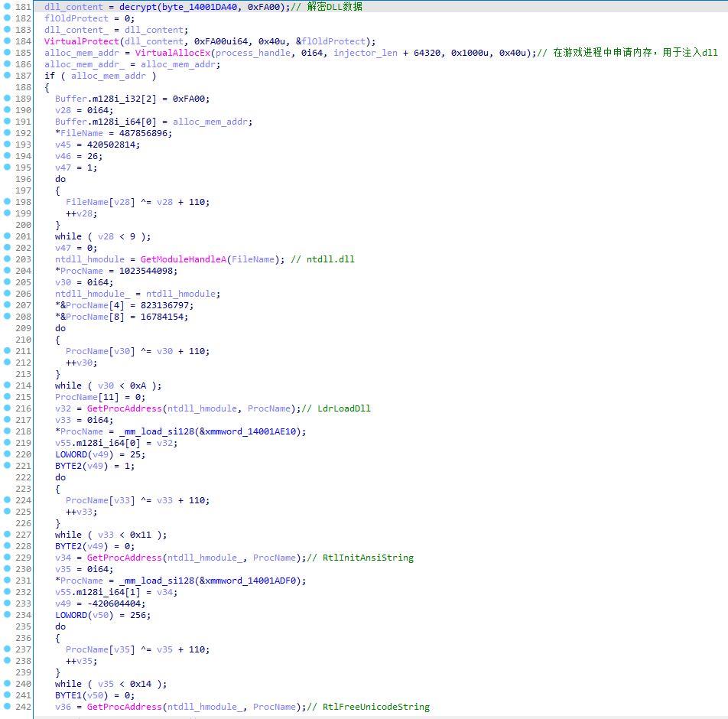The height and width of the screenshot is (719, 728).
Task: Click GetProcAddress on line 229
Action: [x=125, y=558]
